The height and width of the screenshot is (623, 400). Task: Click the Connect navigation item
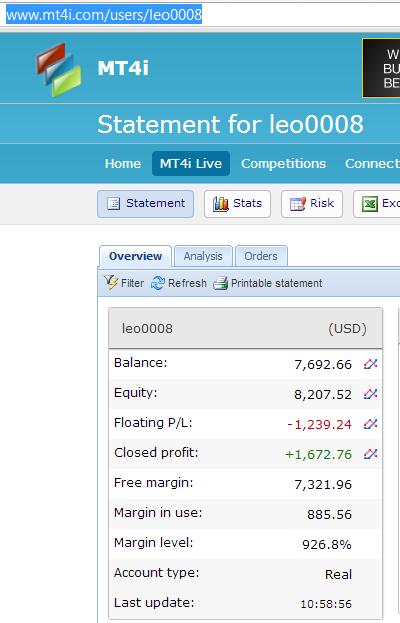pyautogui.click(x=372, y=164)
